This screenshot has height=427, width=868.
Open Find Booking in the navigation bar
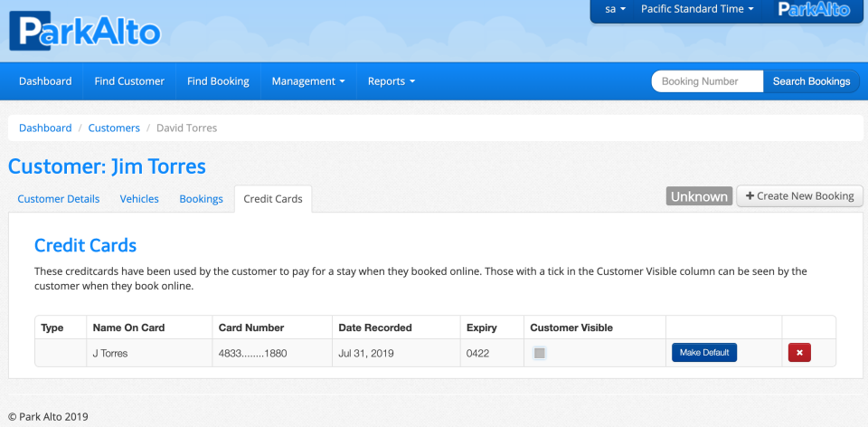[x=218, y=81]
